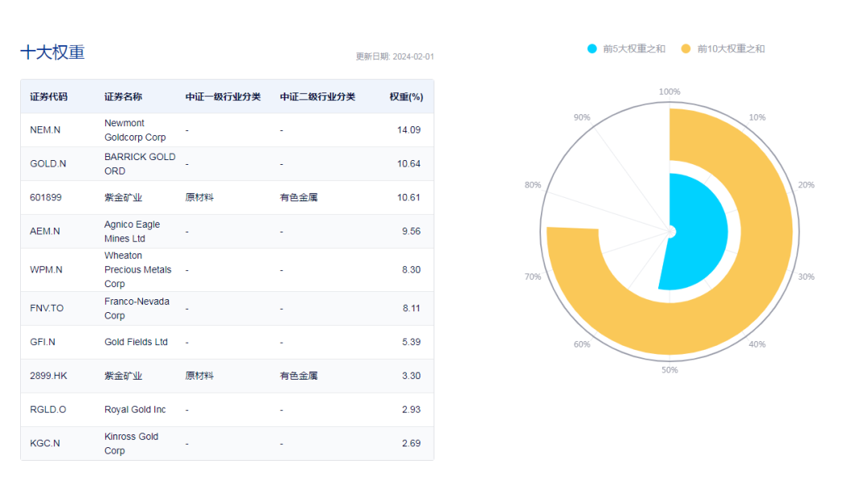Click the 证券代码 column header
868x485 pixels.
coord(49,97)
